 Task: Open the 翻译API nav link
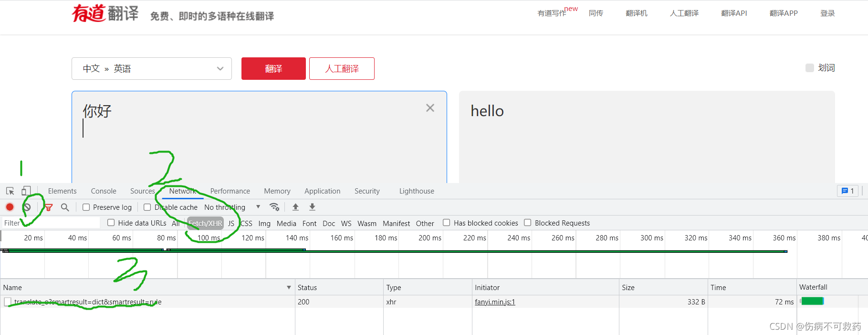click(734, 13)
